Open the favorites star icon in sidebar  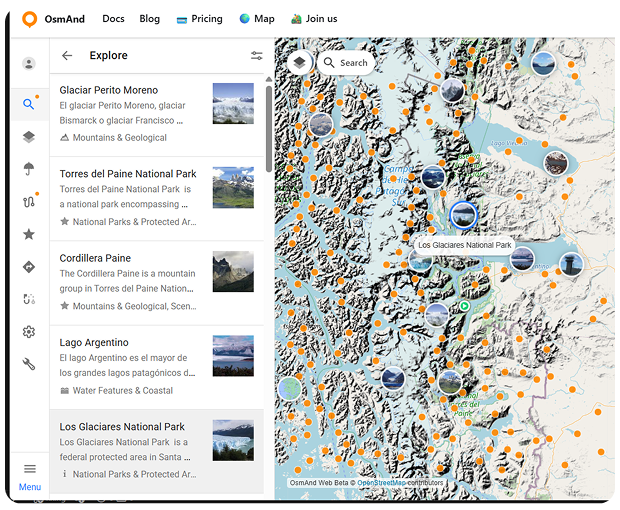pos(29,234)
